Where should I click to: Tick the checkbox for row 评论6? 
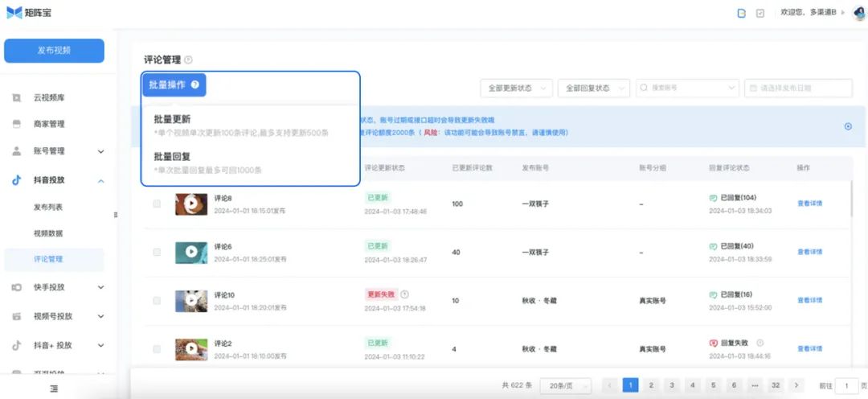click(157, 252)
